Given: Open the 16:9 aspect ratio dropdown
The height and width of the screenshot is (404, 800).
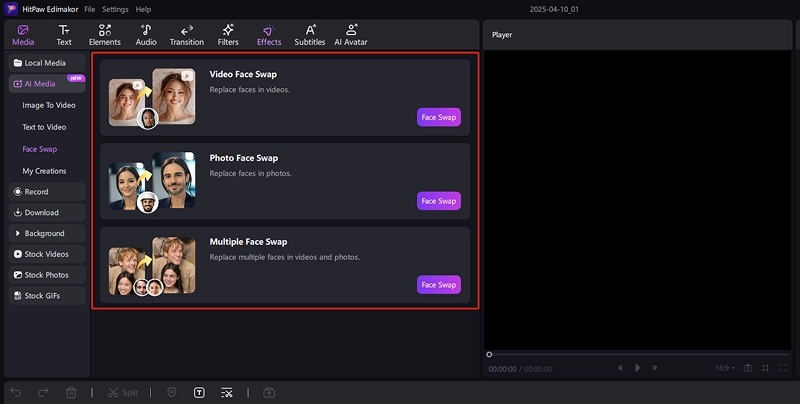Looking at the screenshot, I should point(725,368).
